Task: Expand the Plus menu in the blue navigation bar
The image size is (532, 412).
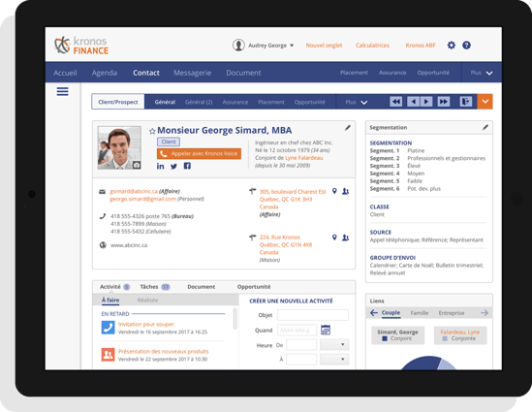Action: (482, 73)
